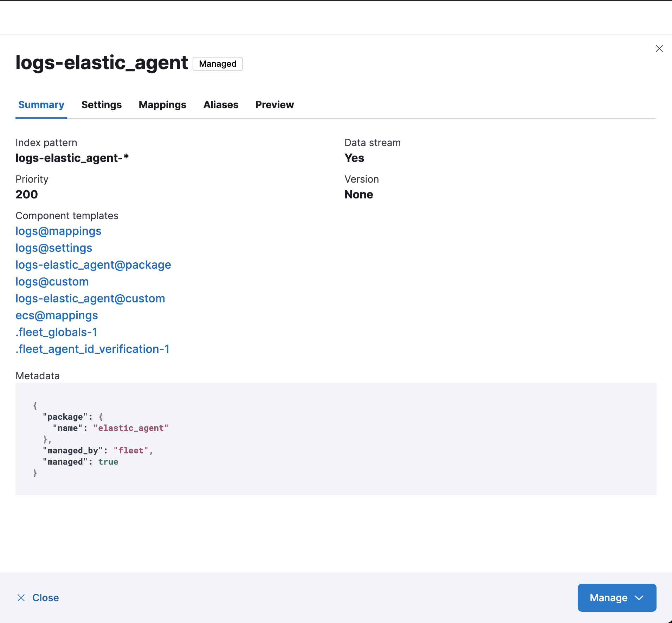Click the Managed badge next to title
The height and width of the screenshot is (623, 672).
(x=218, y=64)
